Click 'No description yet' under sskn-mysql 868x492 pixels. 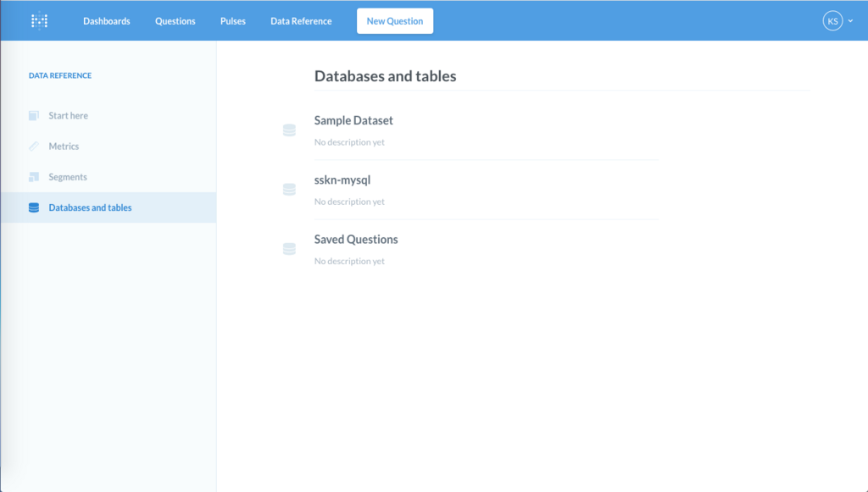(349, 202)
